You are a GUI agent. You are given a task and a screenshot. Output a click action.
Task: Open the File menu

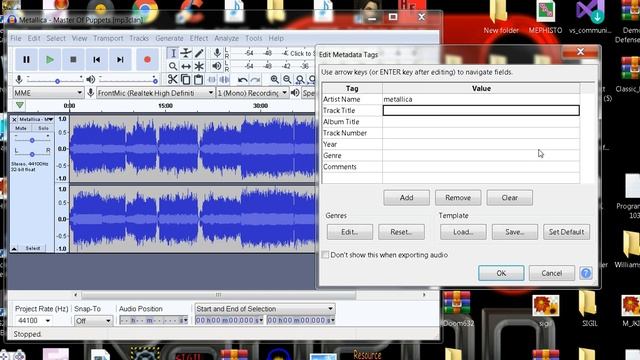pyautogui.click(x=16, y=38)
